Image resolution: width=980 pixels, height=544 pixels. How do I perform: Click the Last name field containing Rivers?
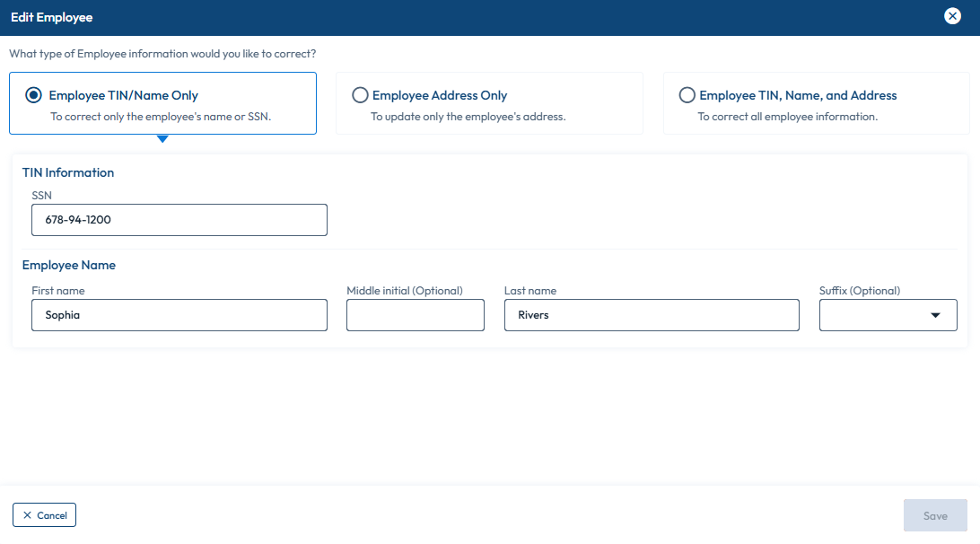click(x=652, y=315)
